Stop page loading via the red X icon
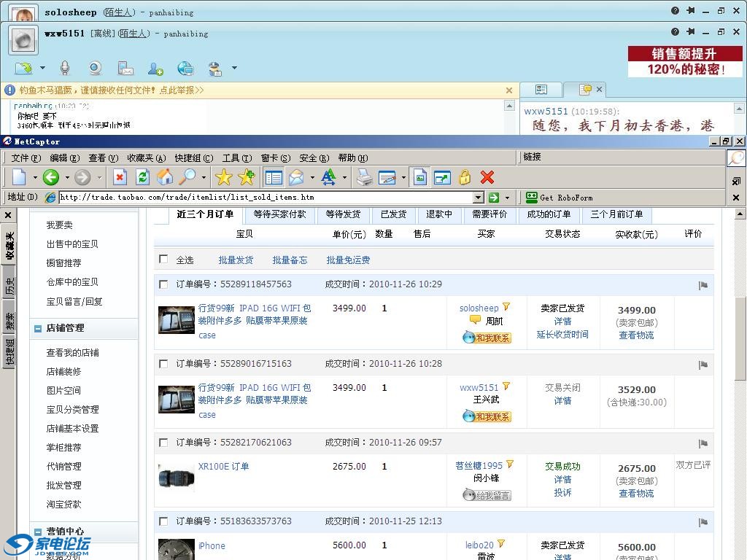747x560 pixels. coord(119,177)
